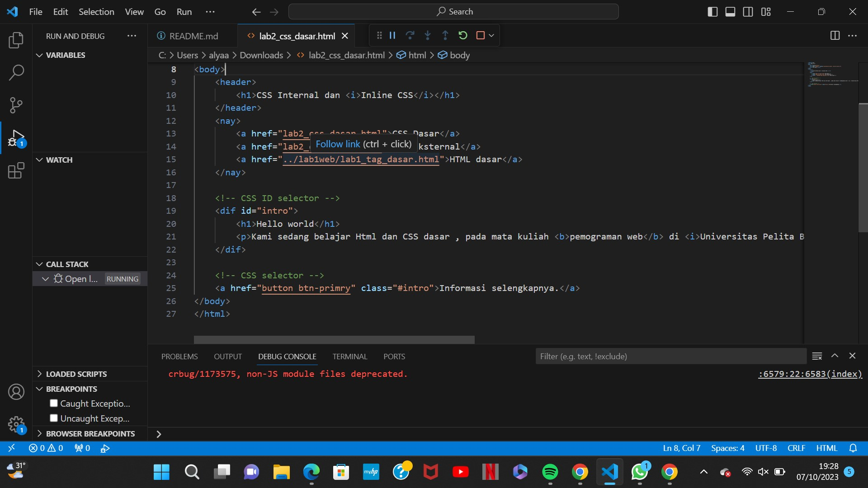Enable the Caught Exceptions breakpoint
The image size is (868, 488).
click(x=53, y=403)
